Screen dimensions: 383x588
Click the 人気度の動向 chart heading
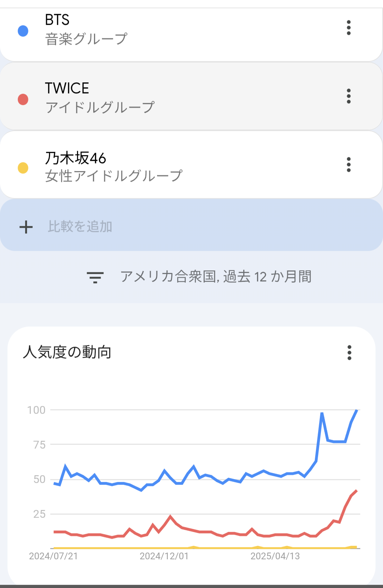click(x=67, y=352)
